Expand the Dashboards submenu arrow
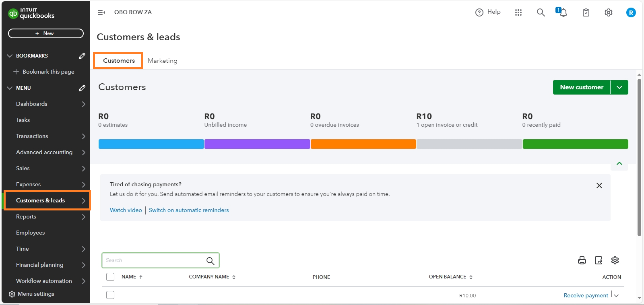Image resolution: width=644 pixels, height=305 pixels. coord(83,104)
